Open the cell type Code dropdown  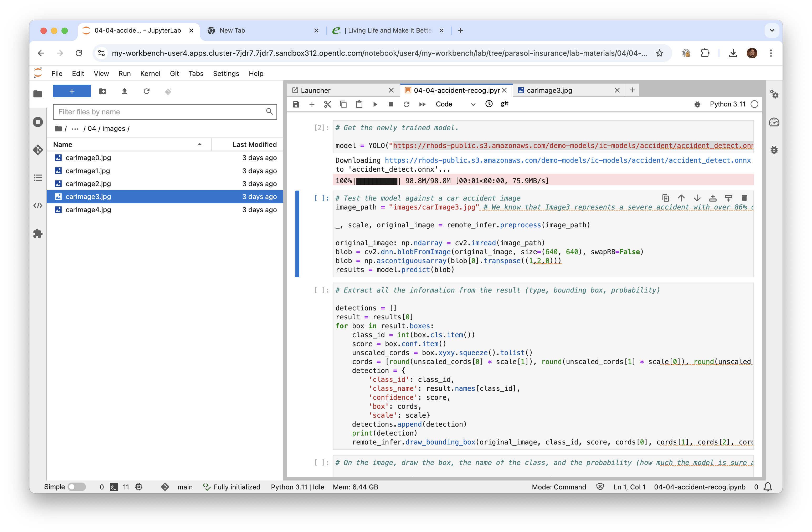click(x=455, y=104)
